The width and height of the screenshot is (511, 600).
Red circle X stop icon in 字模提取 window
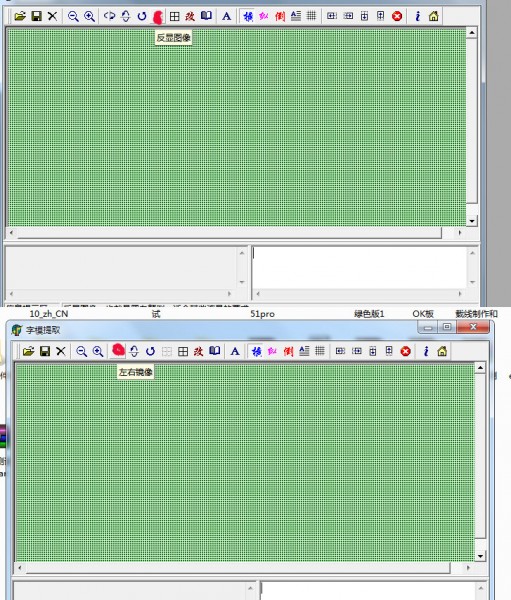405,351
